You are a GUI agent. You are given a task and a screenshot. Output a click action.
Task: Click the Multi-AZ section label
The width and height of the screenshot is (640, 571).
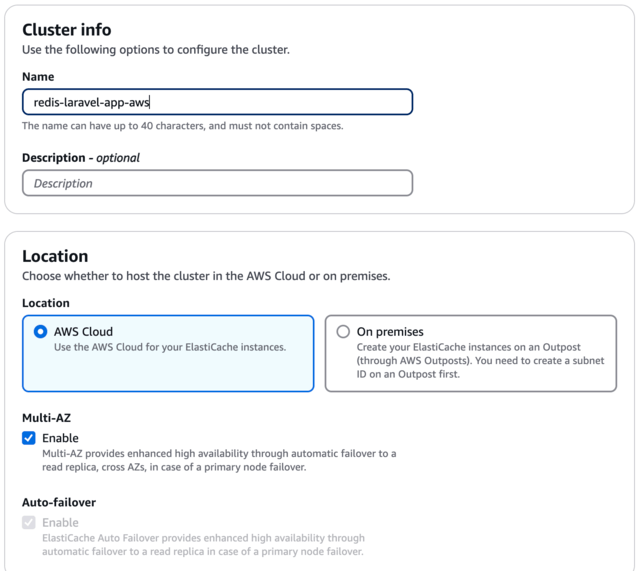tap(47, 418)
